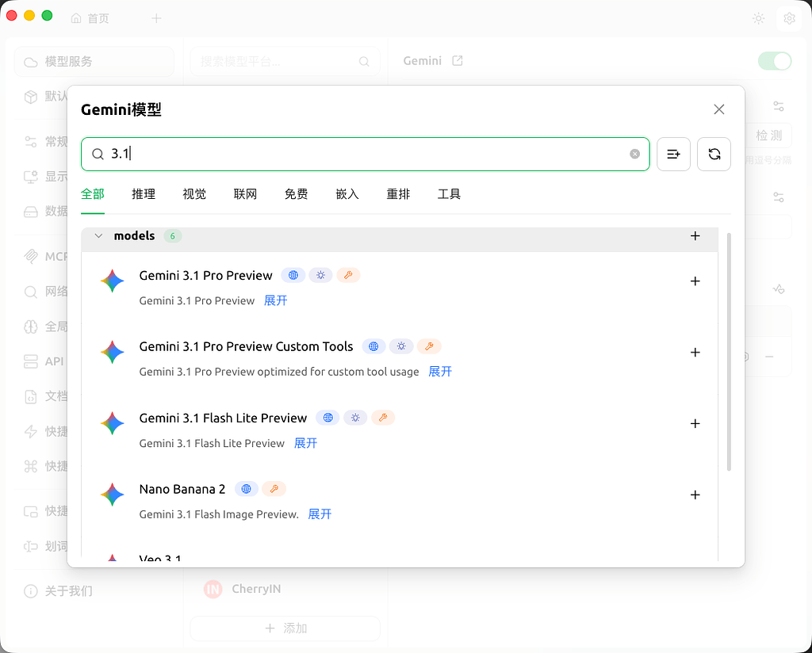Click wrench badge on Nano Banana 2
812x653 pixels.
click(274, 488)
